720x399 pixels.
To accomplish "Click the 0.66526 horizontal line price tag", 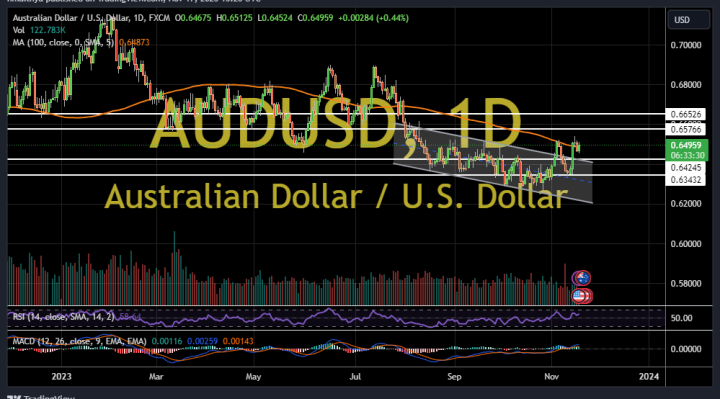I will (x=685, y=114).
